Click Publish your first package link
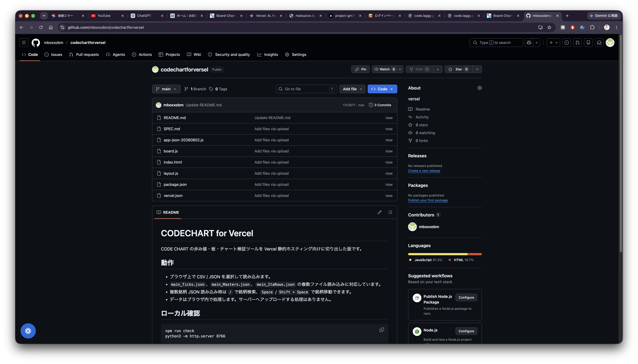 pos(428,200)
